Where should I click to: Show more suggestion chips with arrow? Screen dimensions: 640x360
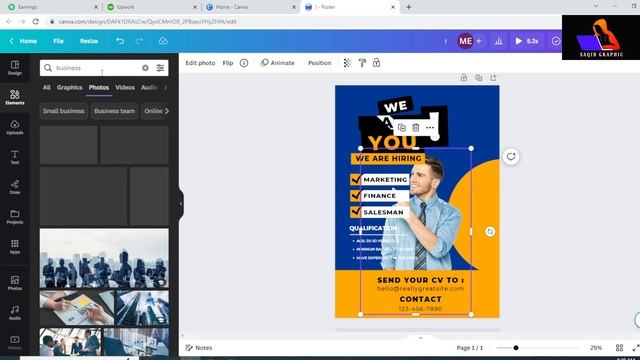click(x=166, y=111)
